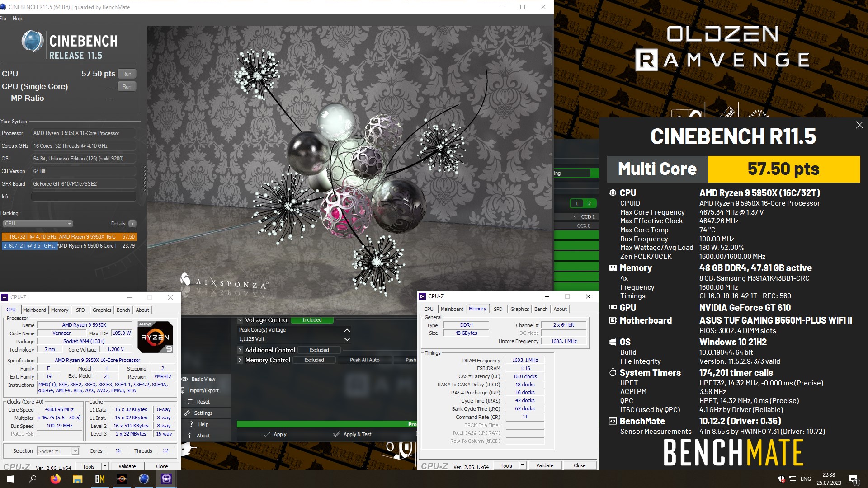Open BenchMate from the taskbar

point(99,479)
